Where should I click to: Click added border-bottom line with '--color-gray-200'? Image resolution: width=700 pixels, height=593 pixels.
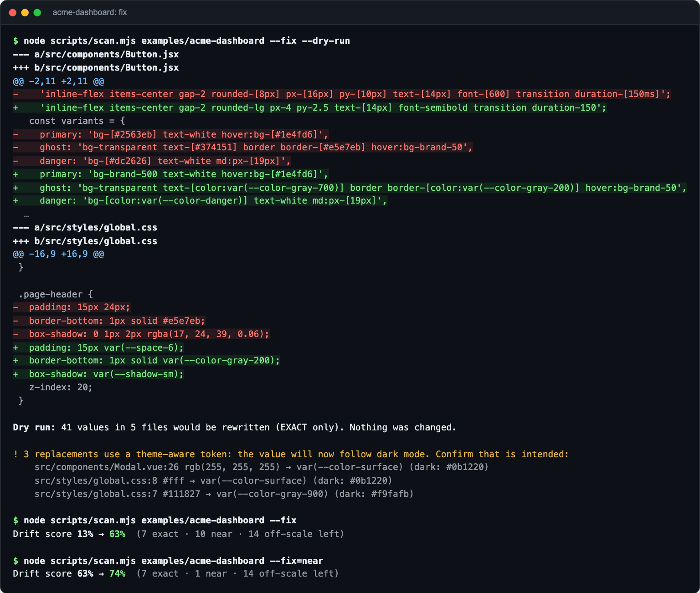[x=147, y=361]
